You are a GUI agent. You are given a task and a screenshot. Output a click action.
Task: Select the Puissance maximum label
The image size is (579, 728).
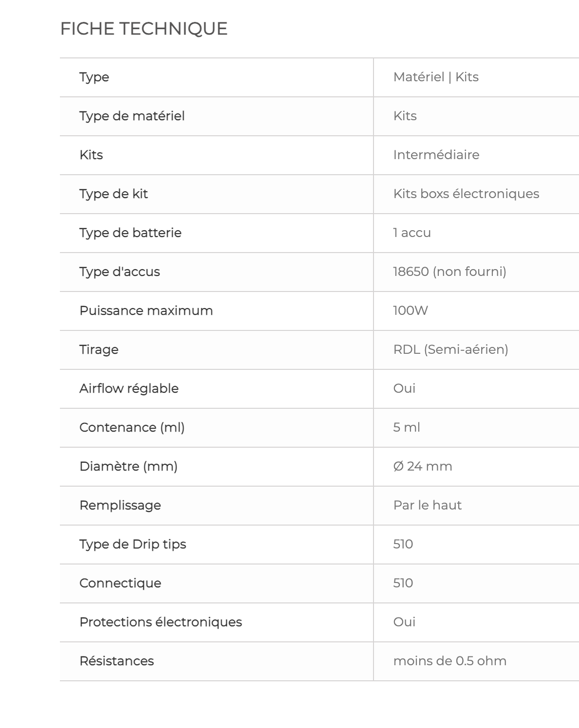click(x=146, y=310)
